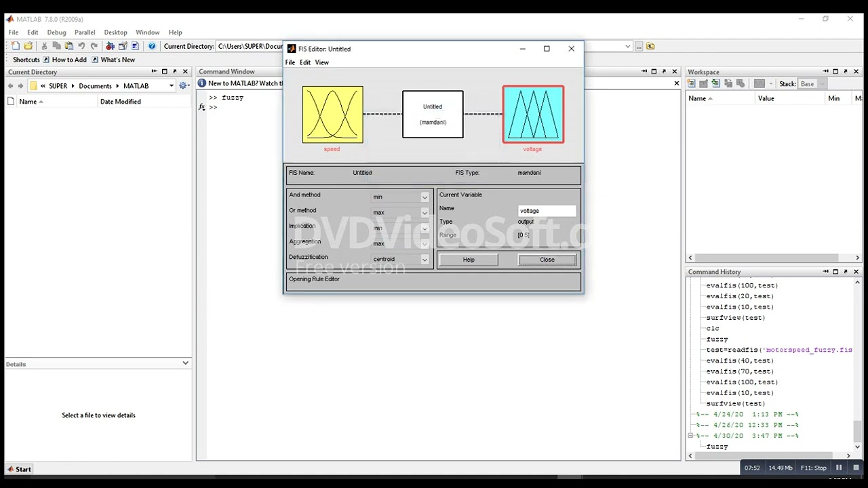868x488 pixels.
Task: Open the FIS Editor Edit menu
Action: click(305, 62)
